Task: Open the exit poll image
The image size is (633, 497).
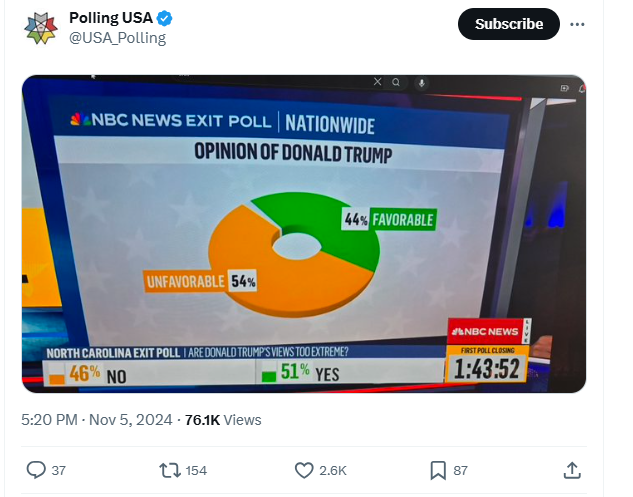Action: coord(304,234)
